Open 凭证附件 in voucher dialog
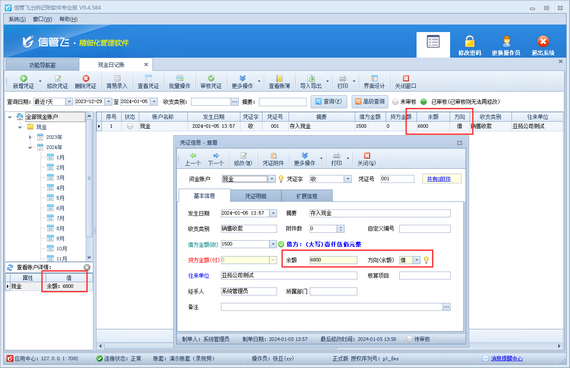 pyautogui.click(x=273, y=159)
